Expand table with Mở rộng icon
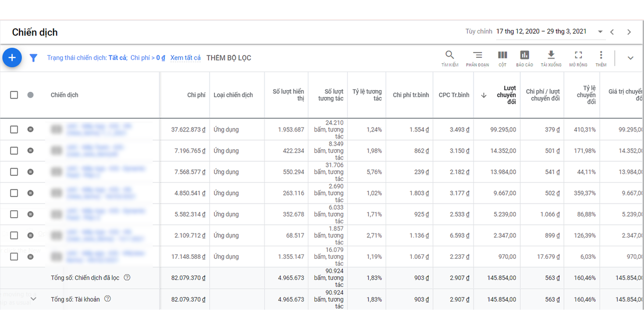This screenshot has height=329, width=644. pyautogui.click(x=578, y=58)
